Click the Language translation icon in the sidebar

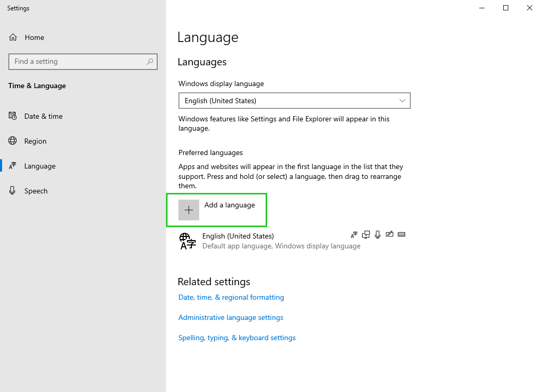point(12,165)
